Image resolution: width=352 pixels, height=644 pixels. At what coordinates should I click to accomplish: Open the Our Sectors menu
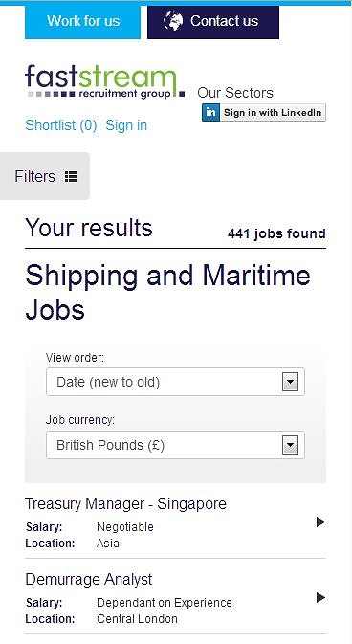pyautogui.click(x=235, y=93)
